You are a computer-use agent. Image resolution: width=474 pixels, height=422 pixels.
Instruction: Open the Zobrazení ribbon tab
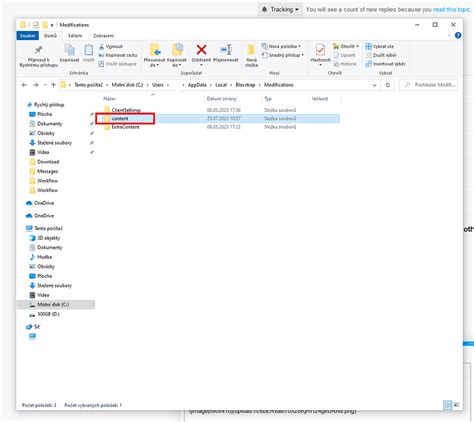103,35
